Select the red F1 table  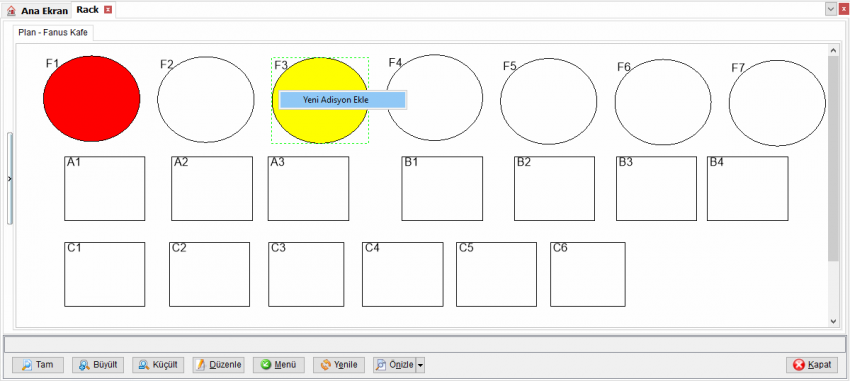[92, 99]
